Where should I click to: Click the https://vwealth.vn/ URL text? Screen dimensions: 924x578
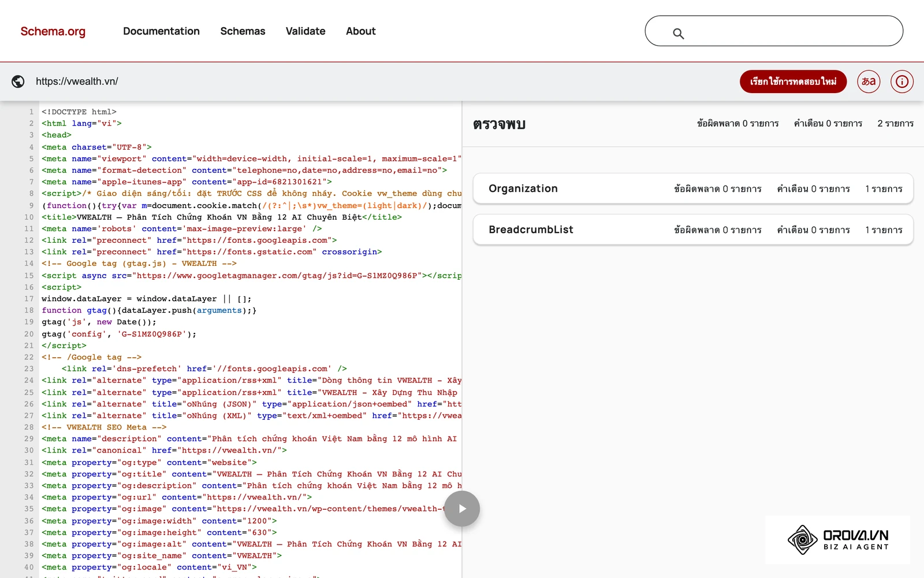[77, 81]
